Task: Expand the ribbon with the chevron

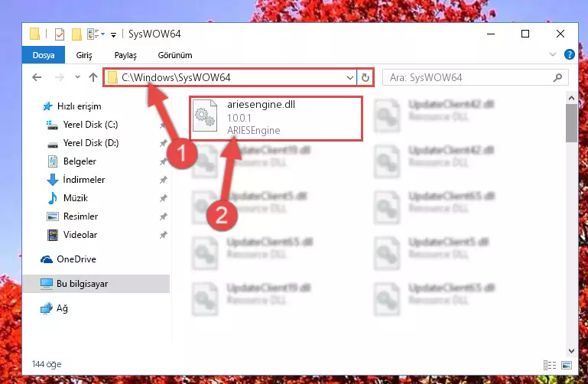Action: (x=552, y=55)
